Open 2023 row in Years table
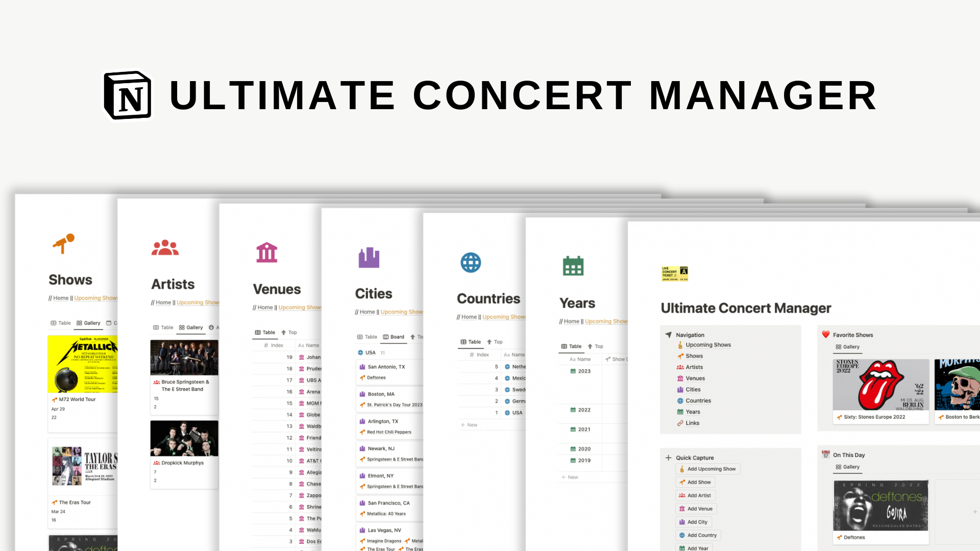Image resolution: width=980 pixels, height=551 pixels. (594, 384)
